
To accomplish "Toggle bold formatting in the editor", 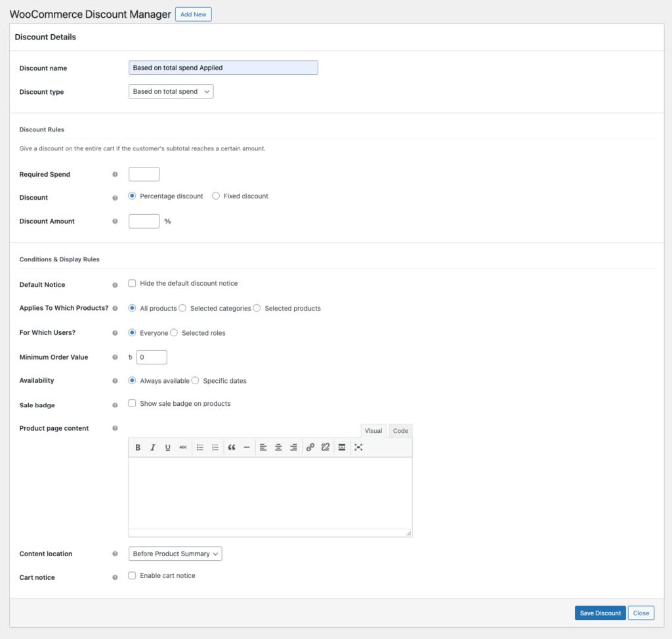I will pos(138,447).
